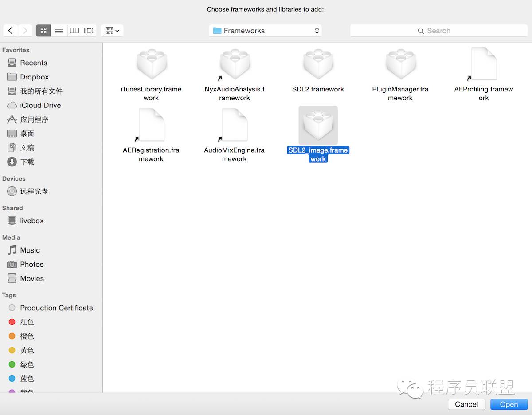Click the PluginManager.framework file name
Image resolution: width=532 pixels, height=415 pixels.
click(400, 94)
